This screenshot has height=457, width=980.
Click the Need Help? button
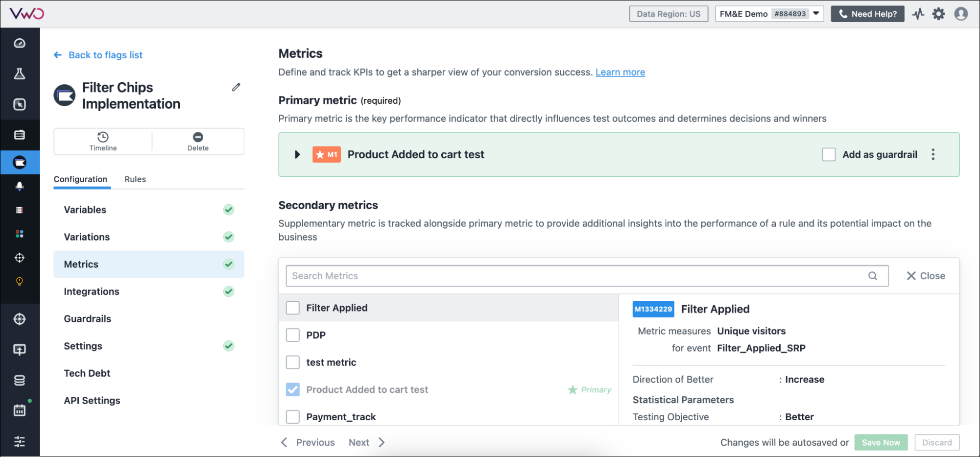point(867,14)
